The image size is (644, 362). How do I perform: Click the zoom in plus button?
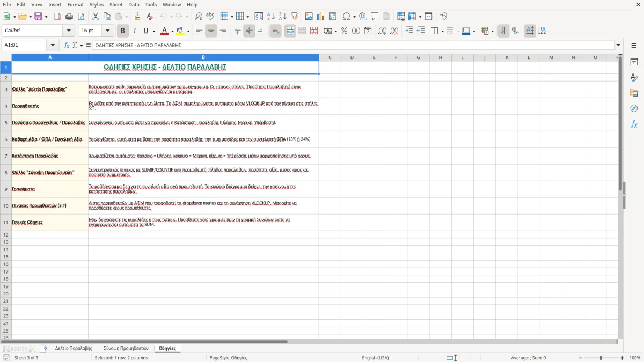coord(622,358)
